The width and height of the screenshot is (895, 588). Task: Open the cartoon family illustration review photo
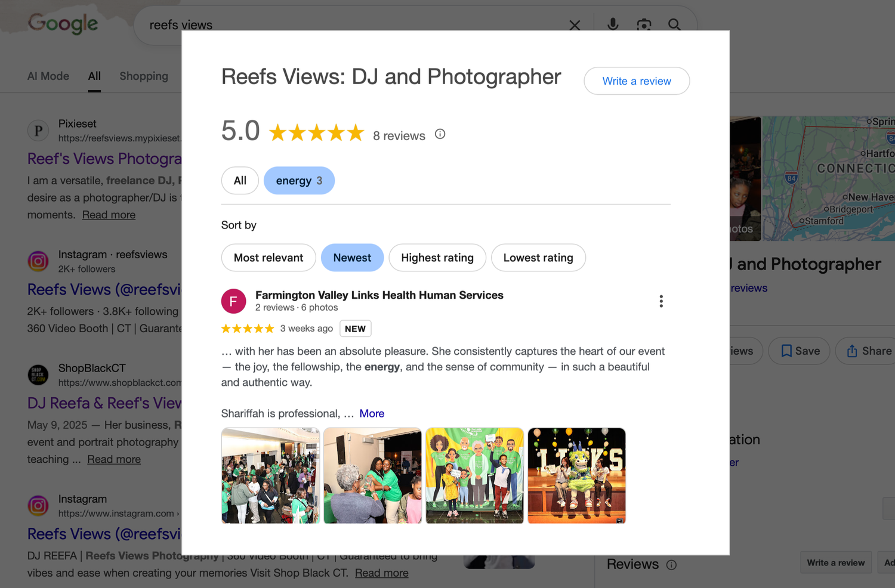[475, 476]
